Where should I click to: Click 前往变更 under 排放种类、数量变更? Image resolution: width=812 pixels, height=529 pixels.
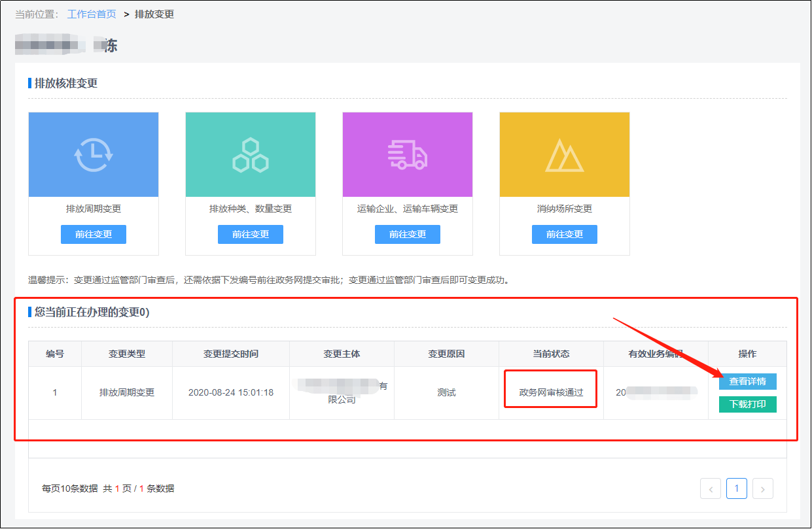coord(251,234)
